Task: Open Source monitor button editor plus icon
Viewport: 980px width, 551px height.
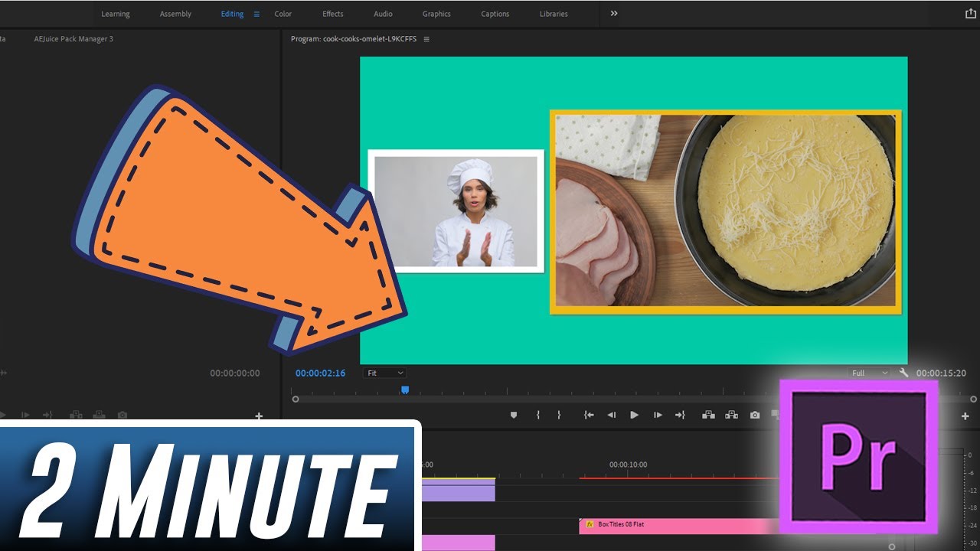Action: tap(259, 416)
